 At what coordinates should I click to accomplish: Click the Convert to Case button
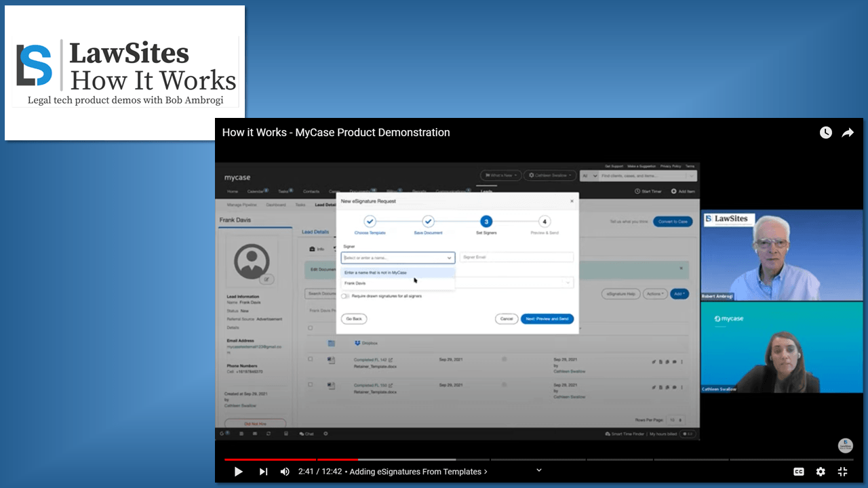673,221
